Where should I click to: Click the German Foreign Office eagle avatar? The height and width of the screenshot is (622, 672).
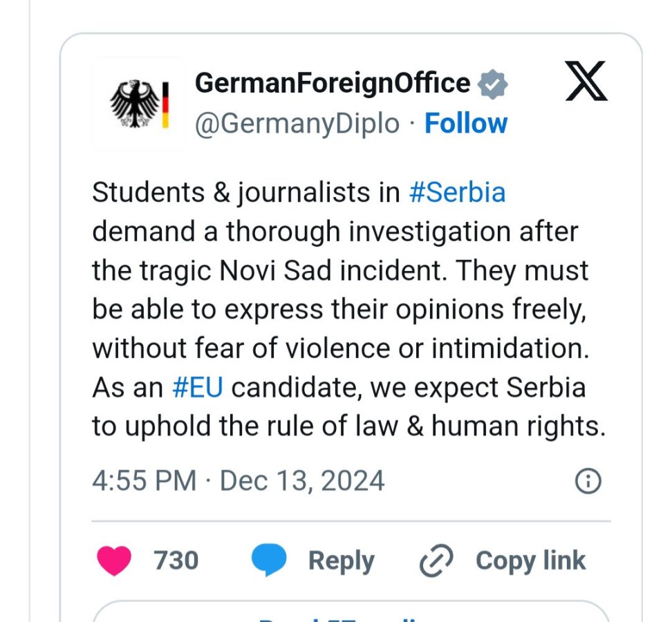point(139,104)
